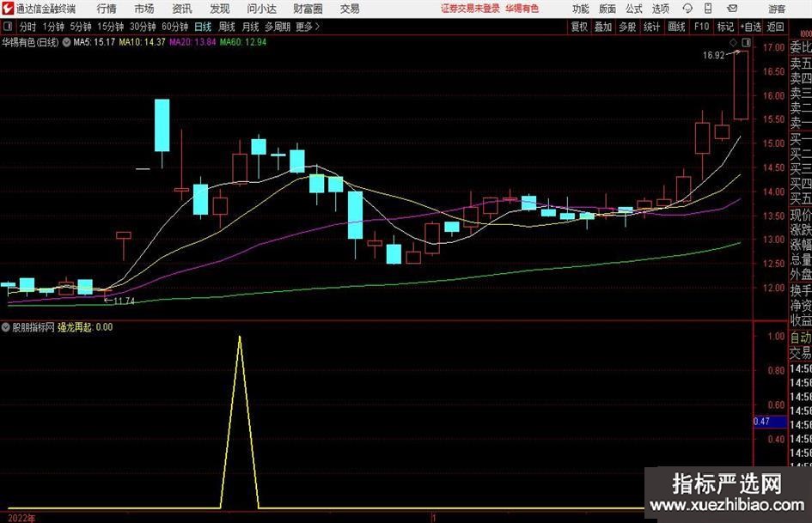Open the 资讯 menu

coord(182,9)
